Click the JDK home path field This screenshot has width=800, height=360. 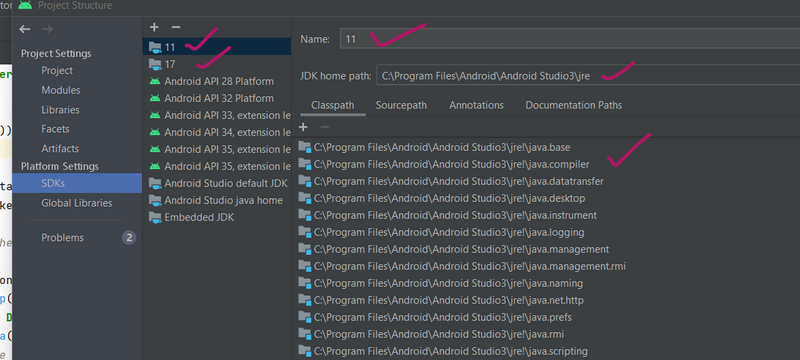click(x=588, y=76)
